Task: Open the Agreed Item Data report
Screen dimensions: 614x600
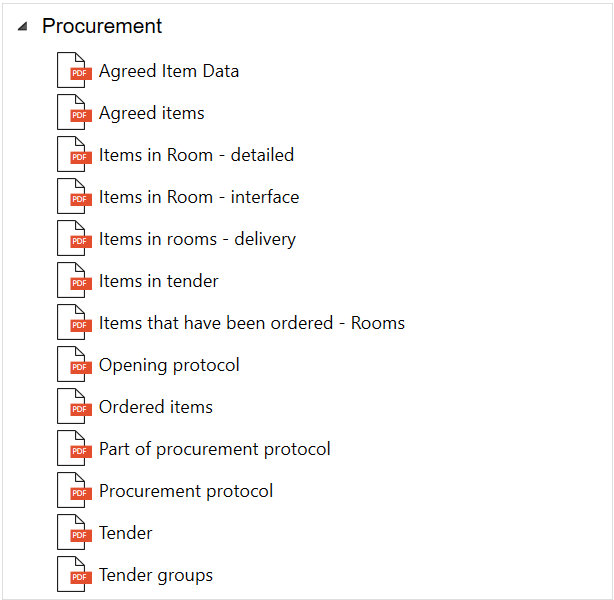Action: [169, 71]
